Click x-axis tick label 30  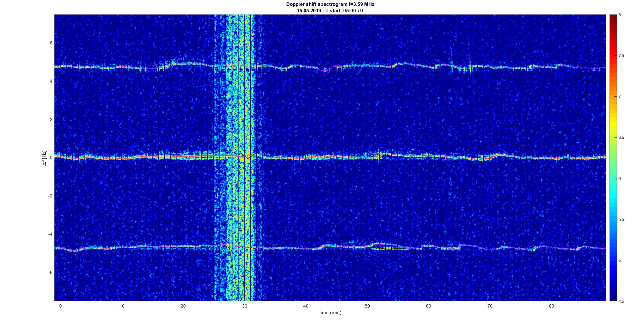244,306
